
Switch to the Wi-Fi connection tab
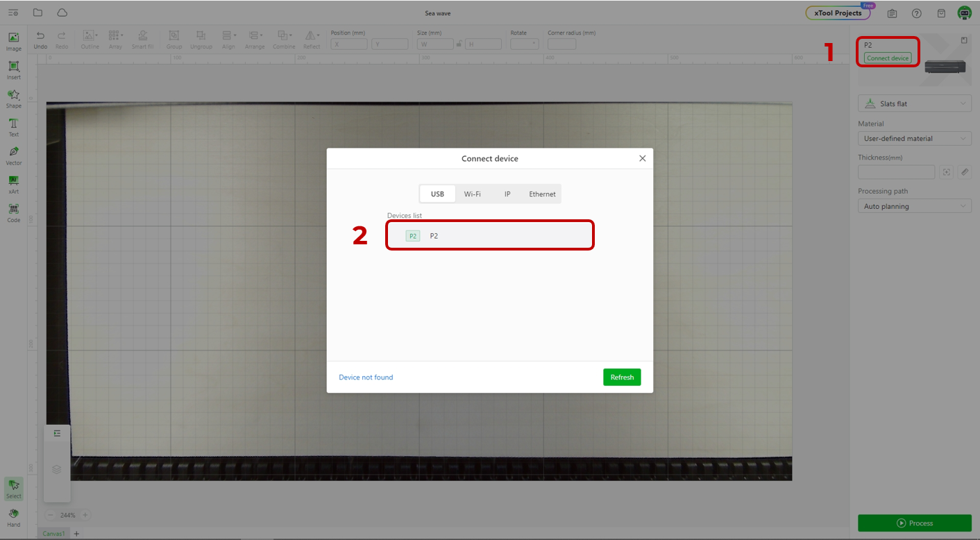(472, 194)
